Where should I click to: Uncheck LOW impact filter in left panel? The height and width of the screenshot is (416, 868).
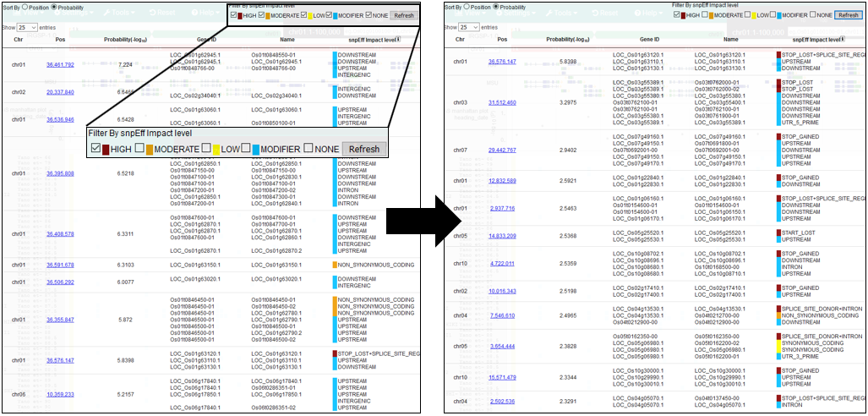(x=304, y=15)
